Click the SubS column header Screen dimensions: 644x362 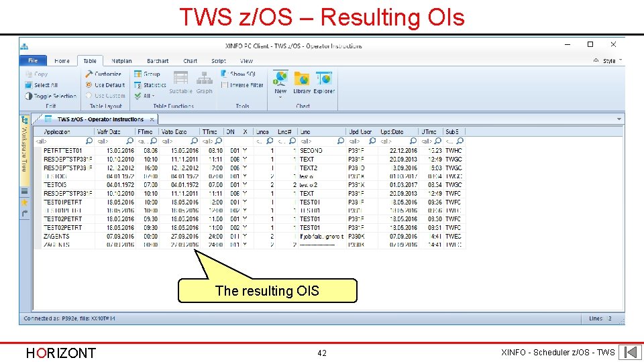point(454,132)
